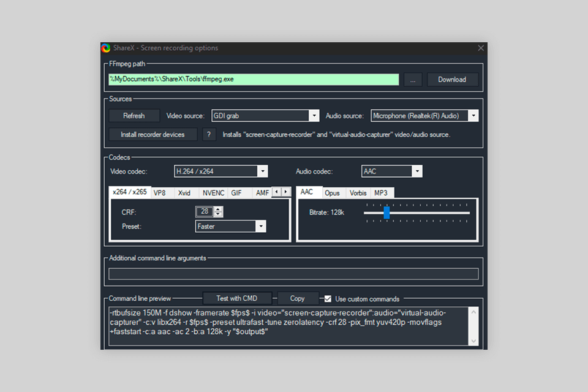
Task: Toggle Use custom commands checkbox
Action: (328, 299)
